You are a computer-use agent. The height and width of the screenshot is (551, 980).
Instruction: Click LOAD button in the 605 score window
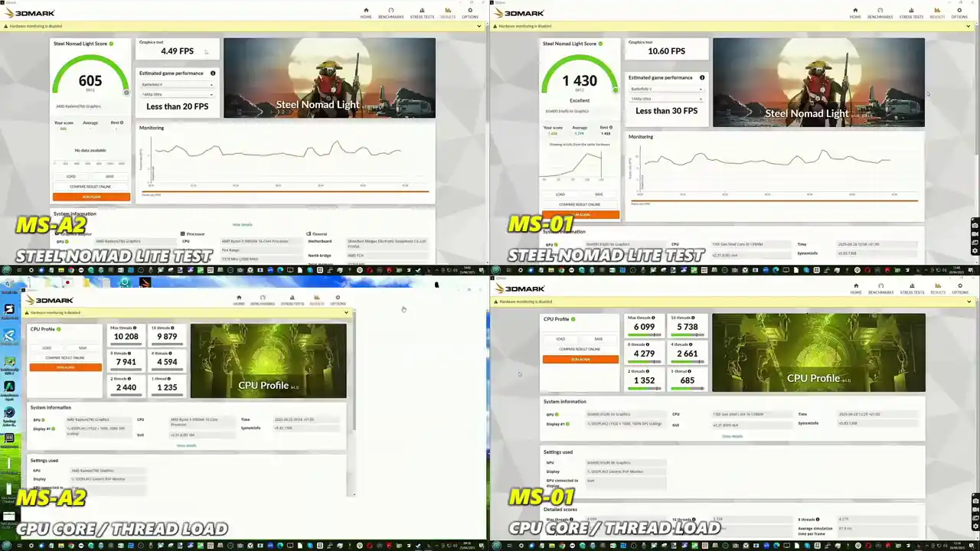(x=71, y=177)
